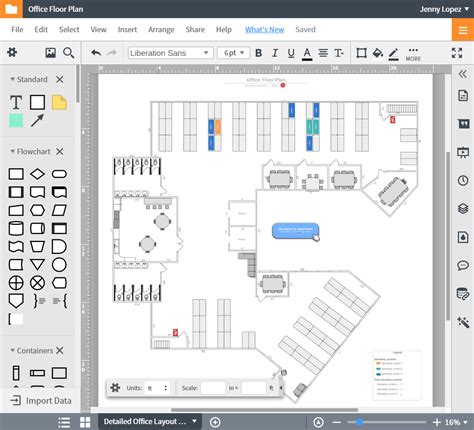This screenshot has height=430, width=474.
Task: Enter fullscreen with the expand arrows icon
Action: click(457, 53)
